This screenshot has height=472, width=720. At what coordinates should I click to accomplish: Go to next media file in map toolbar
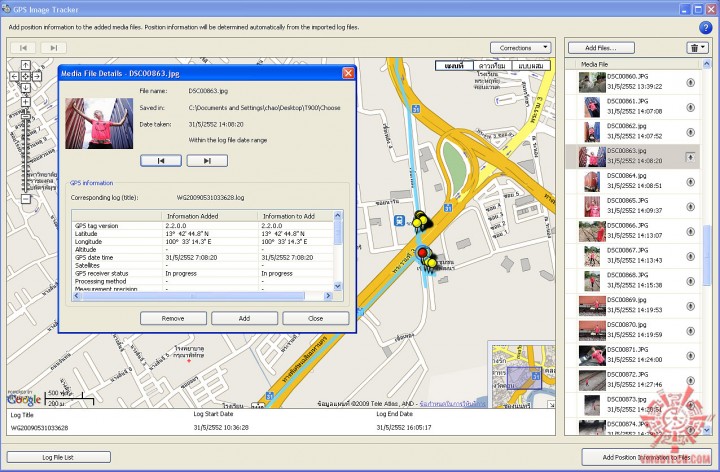(x=54, y=48)
